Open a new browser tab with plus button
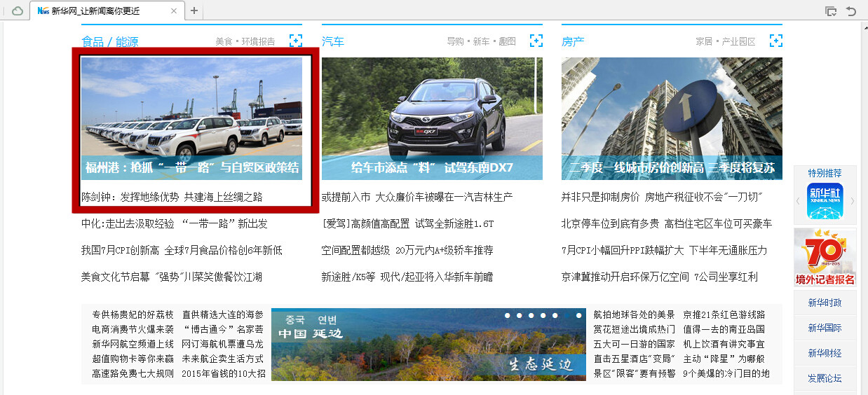The width and height of the screenshot is (868, 395). pyautogui.click(x=194, y=11)
